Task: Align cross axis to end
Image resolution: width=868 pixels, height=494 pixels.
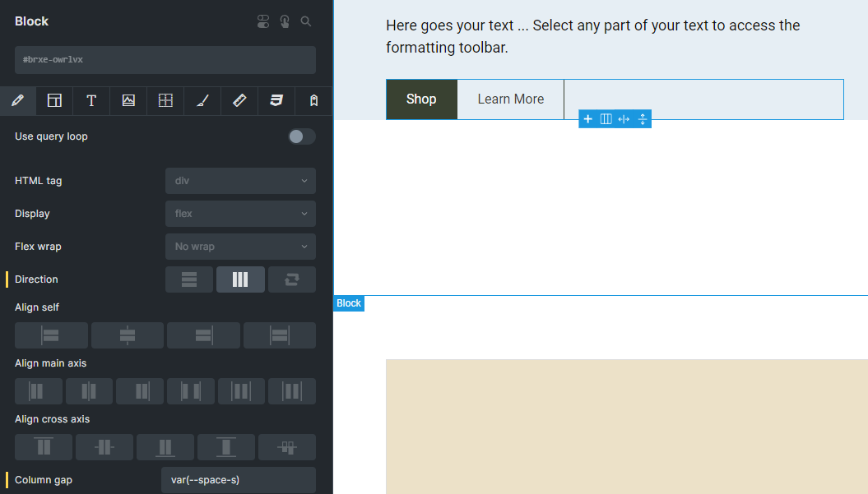Action: tap(165, 447)
